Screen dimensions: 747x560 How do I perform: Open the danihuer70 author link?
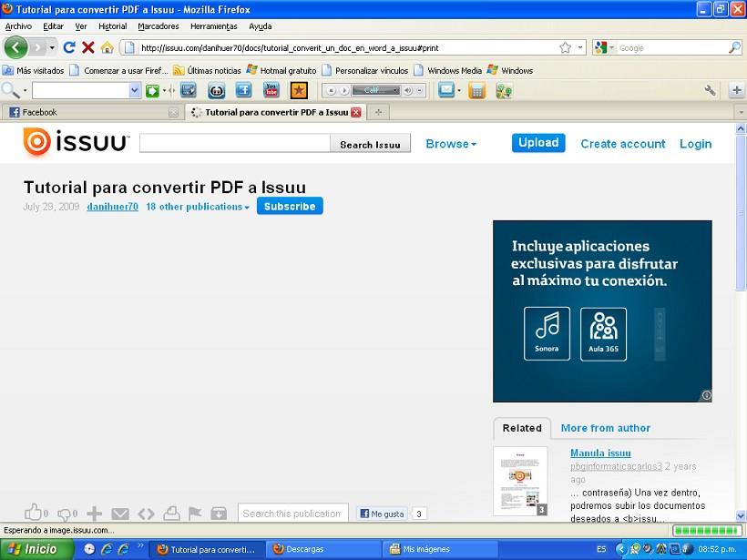click(112, 207)
